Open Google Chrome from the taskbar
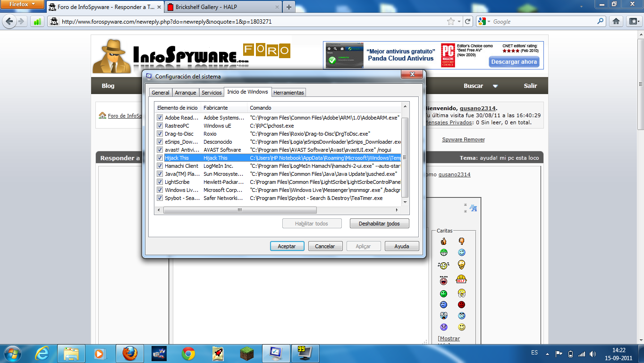644x363 pixels. [188, 353]
